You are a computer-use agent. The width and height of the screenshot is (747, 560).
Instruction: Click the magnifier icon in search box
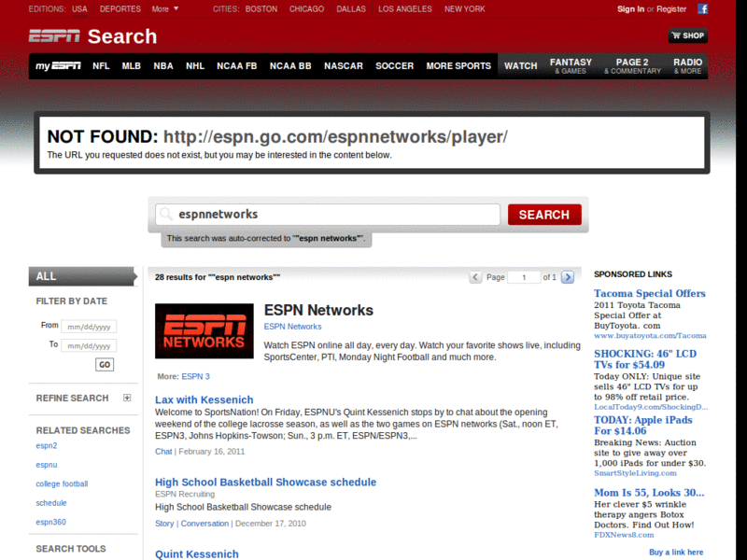166,214
